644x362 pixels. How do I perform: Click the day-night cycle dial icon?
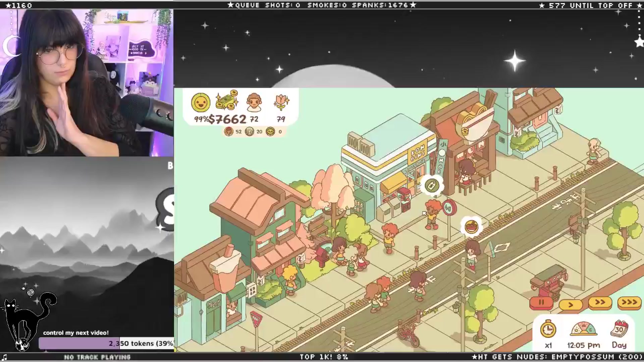pos(584,329)
